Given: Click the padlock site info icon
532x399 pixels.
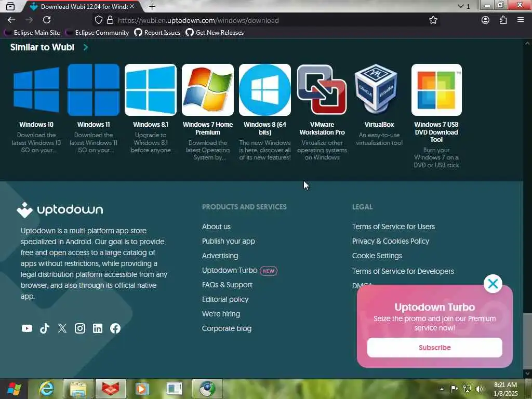Looking at the screenshot, I should pyautogui.click(x=110, y=20).
